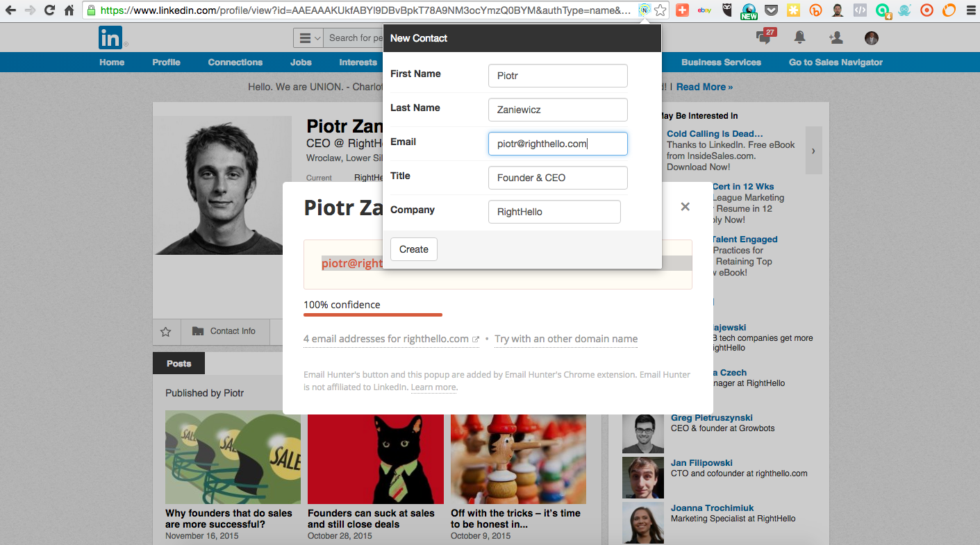Bookmark page with star icon in address bar
This screenshot has height=545, width=980.
coord(661,10)
